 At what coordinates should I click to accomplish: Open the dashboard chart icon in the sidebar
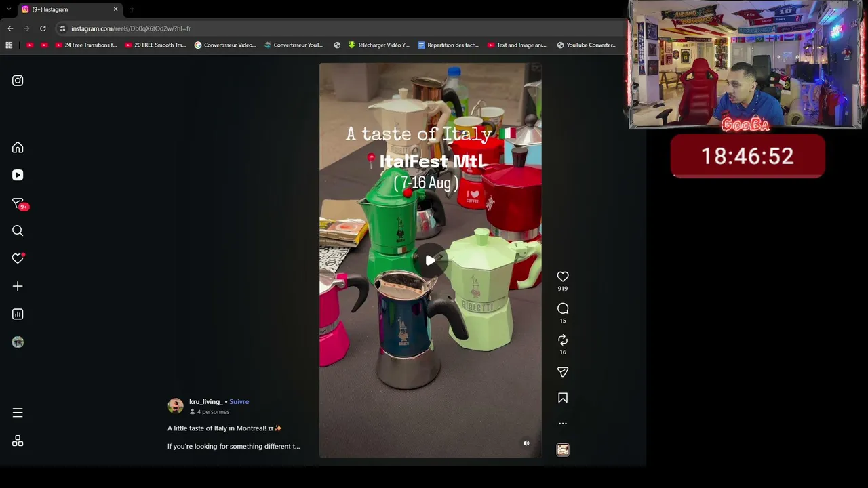(18, 314)
